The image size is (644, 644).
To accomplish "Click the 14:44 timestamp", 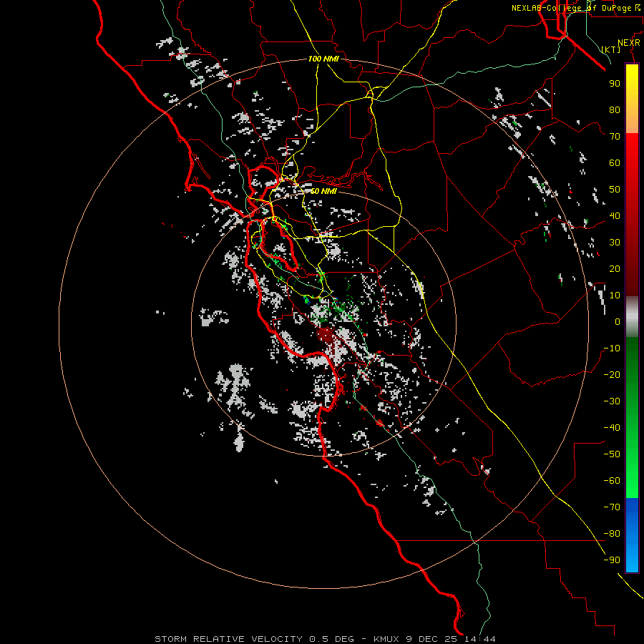I will click(480, 639).
